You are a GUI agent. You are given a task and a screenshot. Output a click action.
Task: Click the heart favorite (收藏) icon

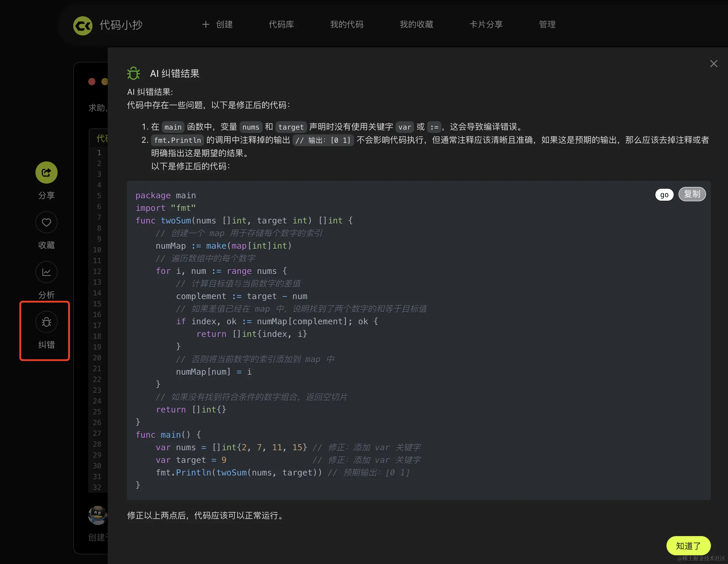[46, 222]
